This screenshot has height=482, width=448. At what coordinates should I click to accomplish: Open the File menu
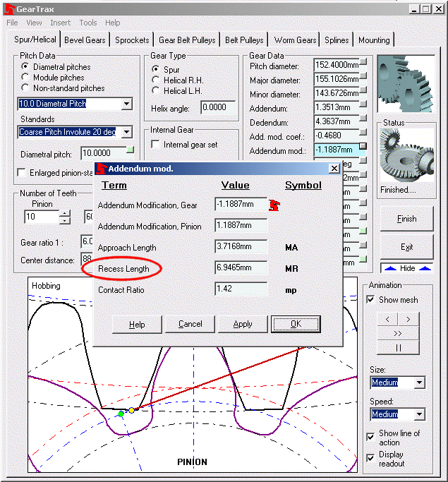click(12, 23)
